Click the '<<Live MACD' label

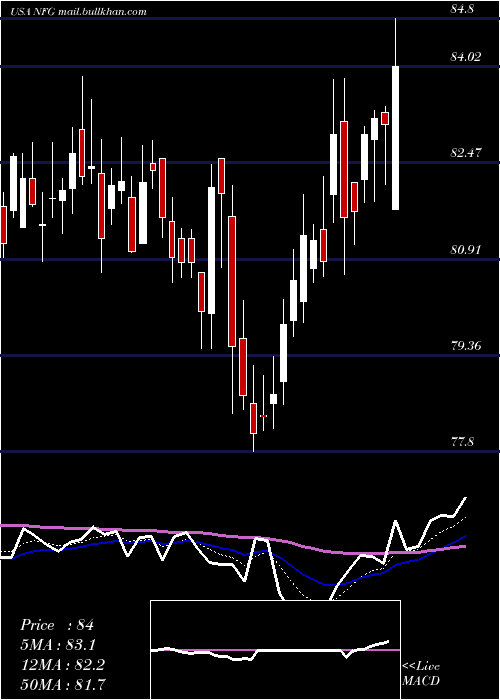pos(421,674)
